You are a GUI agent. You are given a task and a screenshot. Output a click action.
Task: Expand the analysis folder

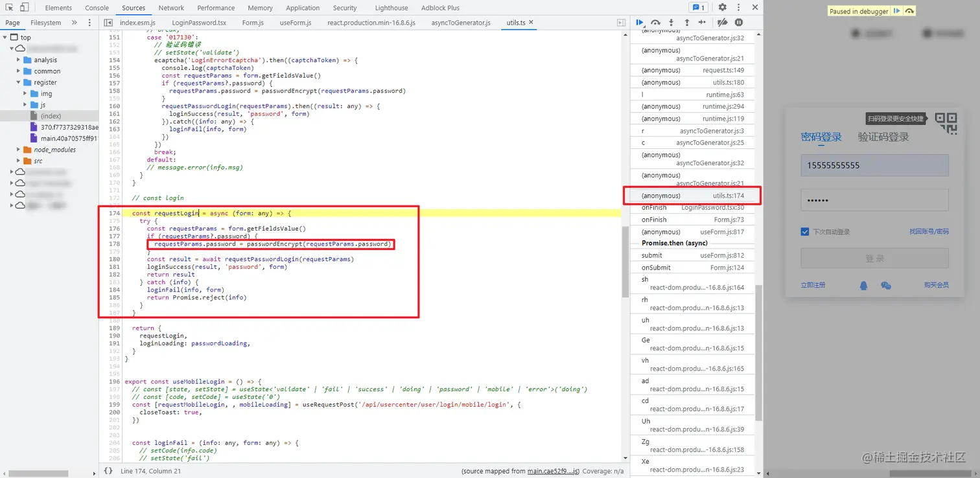pyautogui.click(x=19, y=60)
